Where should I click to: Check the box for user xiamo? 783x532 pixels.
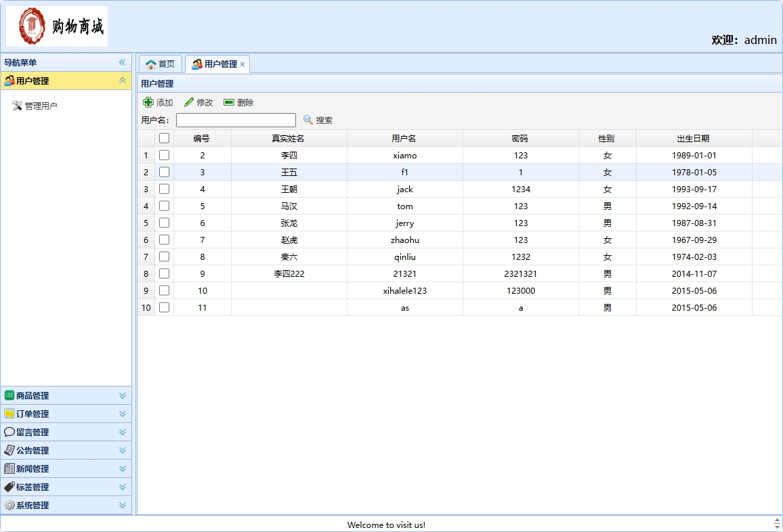tap(164, 155)
